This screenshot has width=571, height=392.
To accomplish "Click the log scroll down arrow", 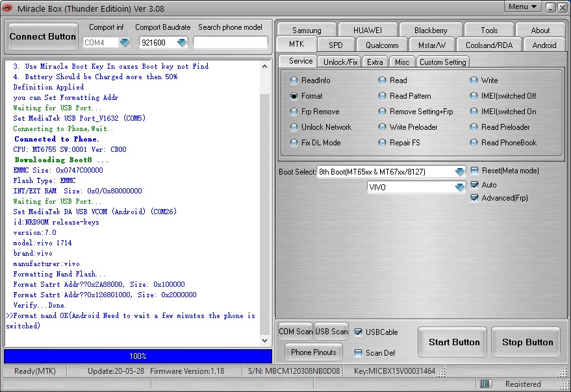I will coord(265,341).
